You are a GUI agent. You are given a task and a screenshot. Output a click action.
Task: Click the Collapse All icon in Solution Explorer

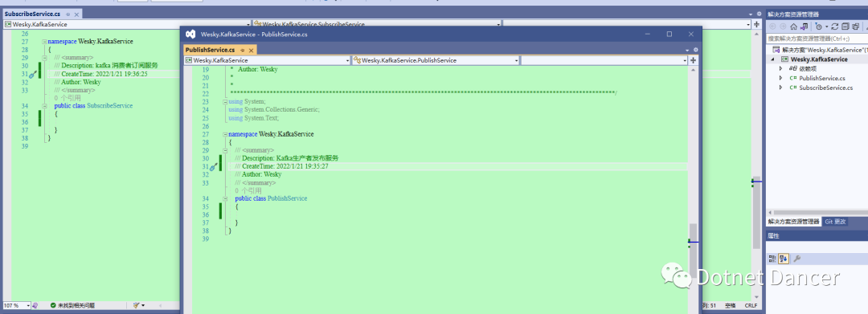click(845, 27)
